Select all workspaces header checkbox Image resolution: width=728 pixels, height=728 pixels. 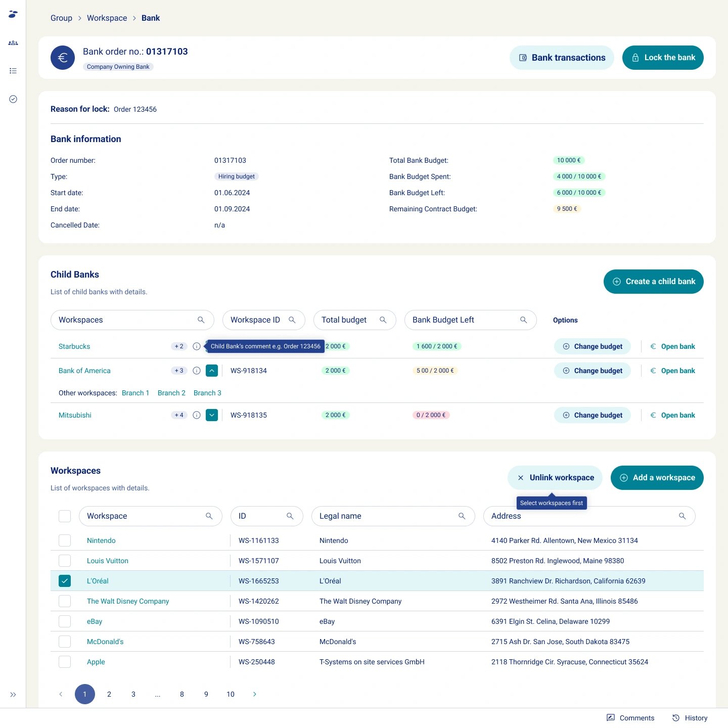[x=65, y=516]
